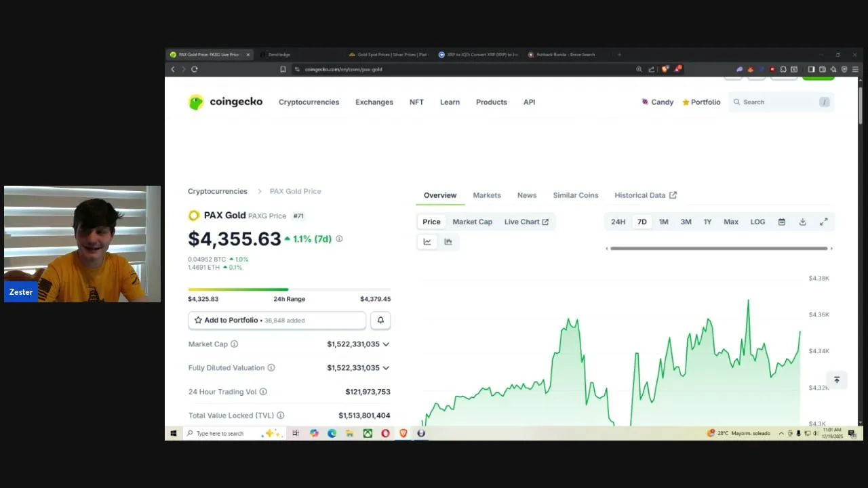This screenshot has width=868, height=488.
Task: Click the price alert bell icon
Action: click(x=380, y=320)
